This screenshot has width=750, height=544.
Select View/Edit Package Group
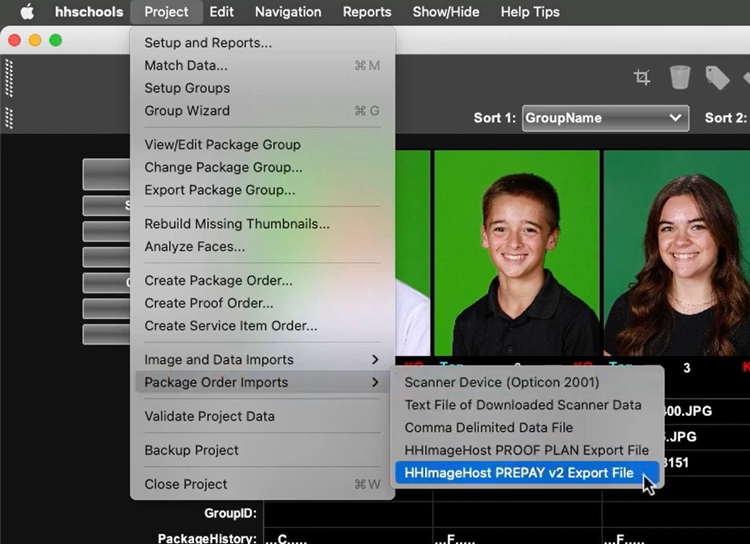262,144
